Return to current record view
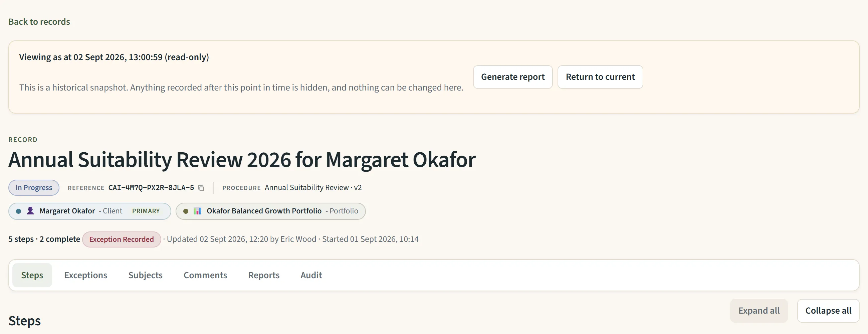The height and width of the screenshot is (334, 868). [600, 77]
